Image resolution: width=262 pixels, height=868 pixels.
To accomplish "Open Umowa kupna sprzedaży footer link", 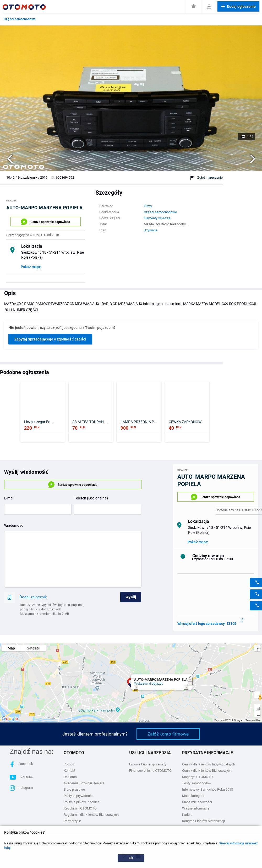I will pyautogui.click(x=148, y=765).
